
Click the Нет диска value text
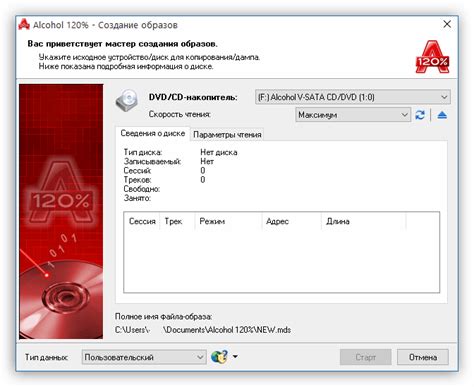click(x=219, y=152)
